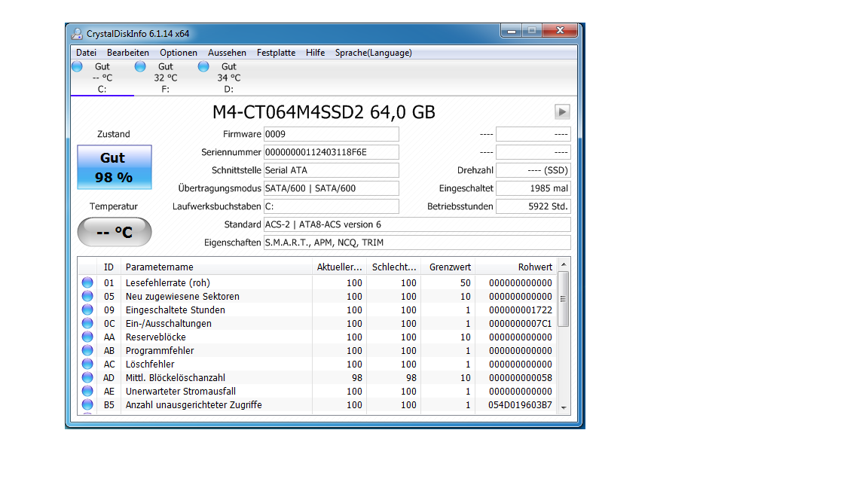Select Reserveblöcke parameter name

[x=155, y=337]
